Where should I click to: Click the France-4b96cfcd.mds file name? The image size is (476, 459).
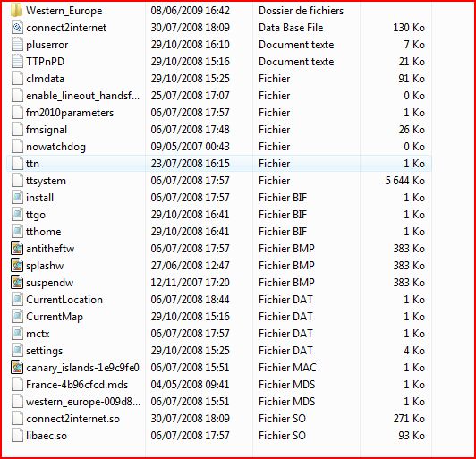[77, 385]
